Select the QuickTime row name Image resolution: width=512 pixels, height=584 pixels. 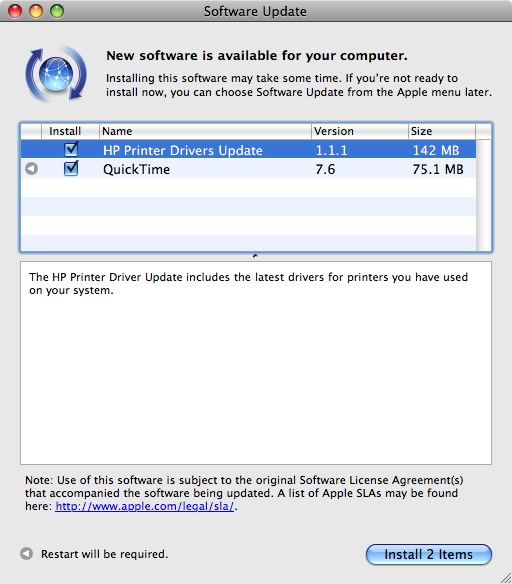[136, 169]
